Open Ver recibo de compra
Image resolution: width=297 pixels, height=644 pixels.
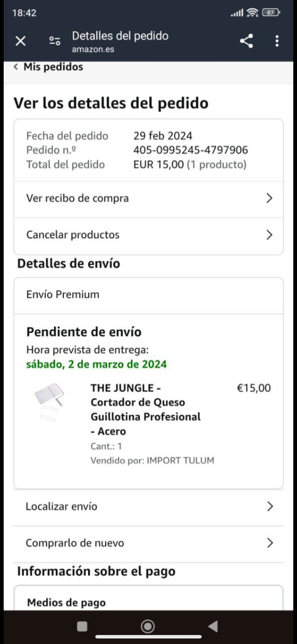tap(78, 198)
